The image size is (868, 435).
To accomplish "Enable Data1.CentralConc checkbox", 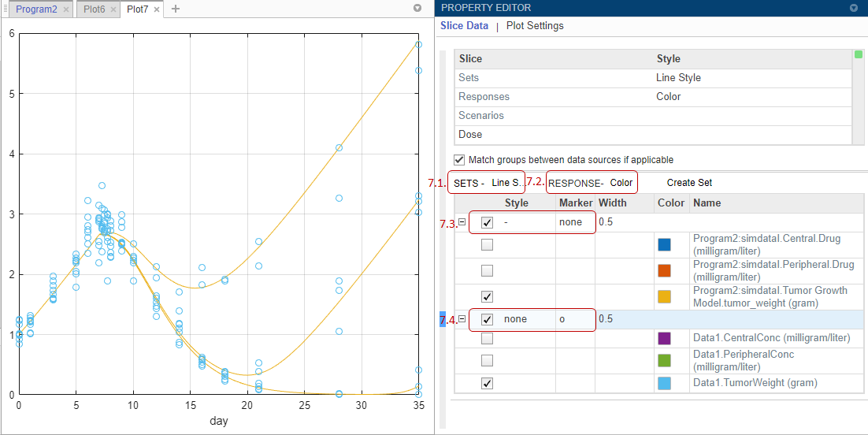I will [487, 338].
